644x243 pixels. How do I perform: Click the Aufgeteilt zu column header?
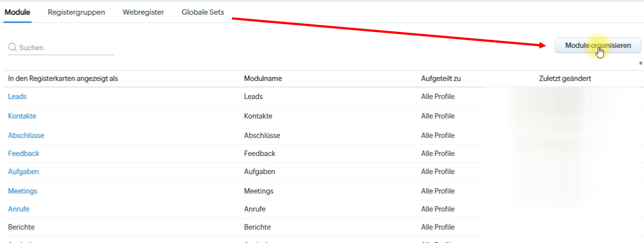pyautogui.click(x=441, y=79)
